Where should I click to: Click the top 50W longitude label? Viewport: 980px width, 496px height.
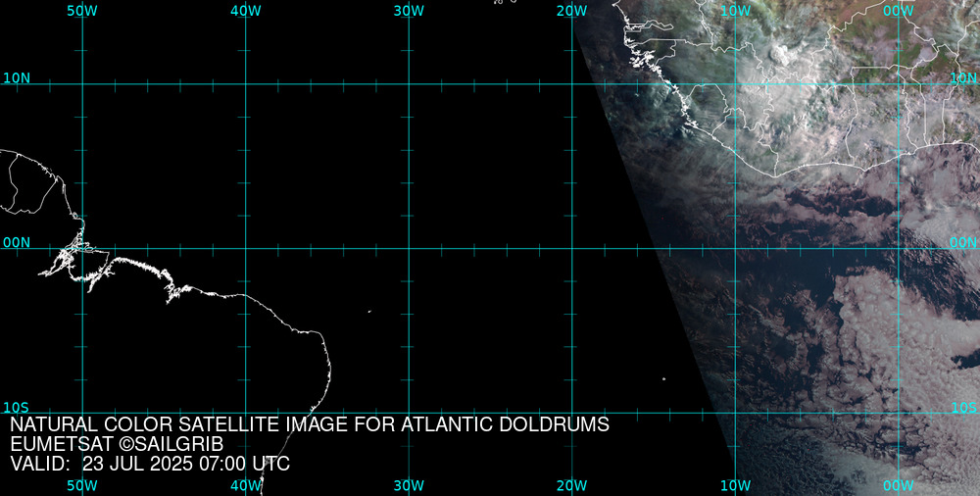[82, 11]
